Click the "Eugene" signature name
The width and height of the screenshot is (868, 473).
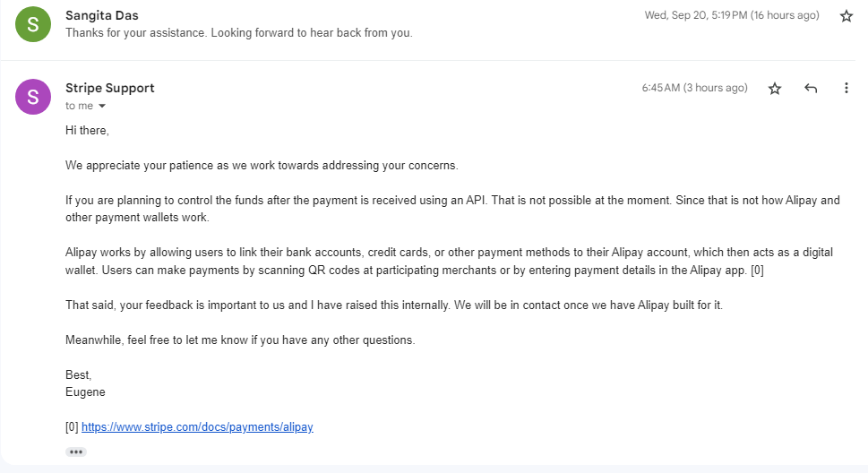tap(85, 392)
